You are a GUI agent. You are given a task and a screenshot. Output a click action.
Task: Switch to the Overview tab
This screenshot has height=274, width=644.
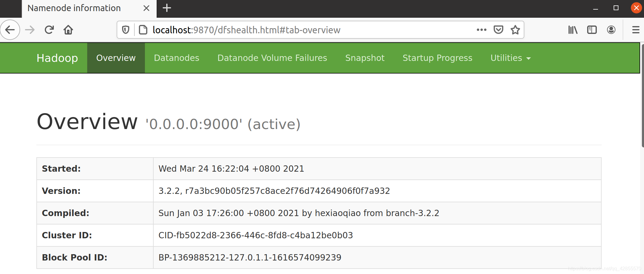pos(116,58)
